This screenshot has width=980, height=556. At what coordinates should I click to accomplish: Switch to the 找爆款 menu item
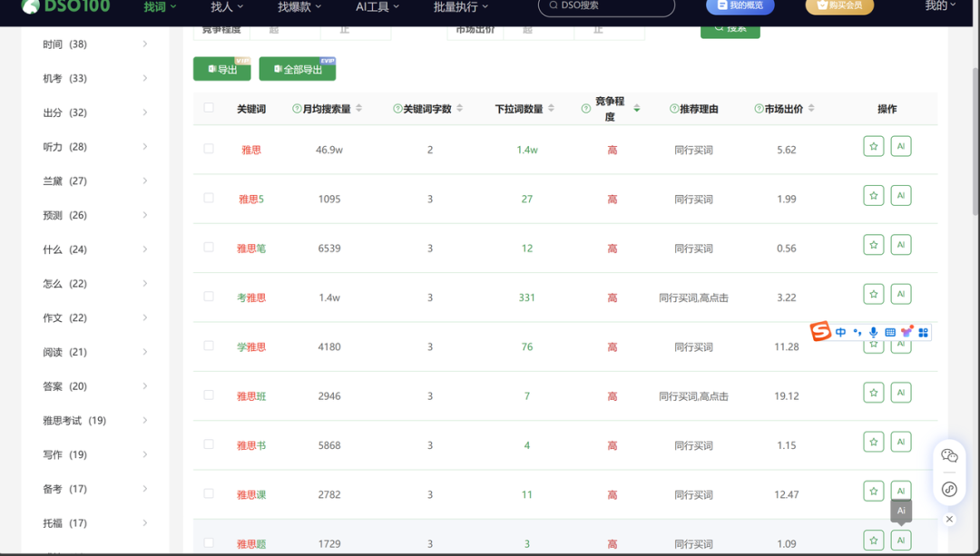(297, 6)
